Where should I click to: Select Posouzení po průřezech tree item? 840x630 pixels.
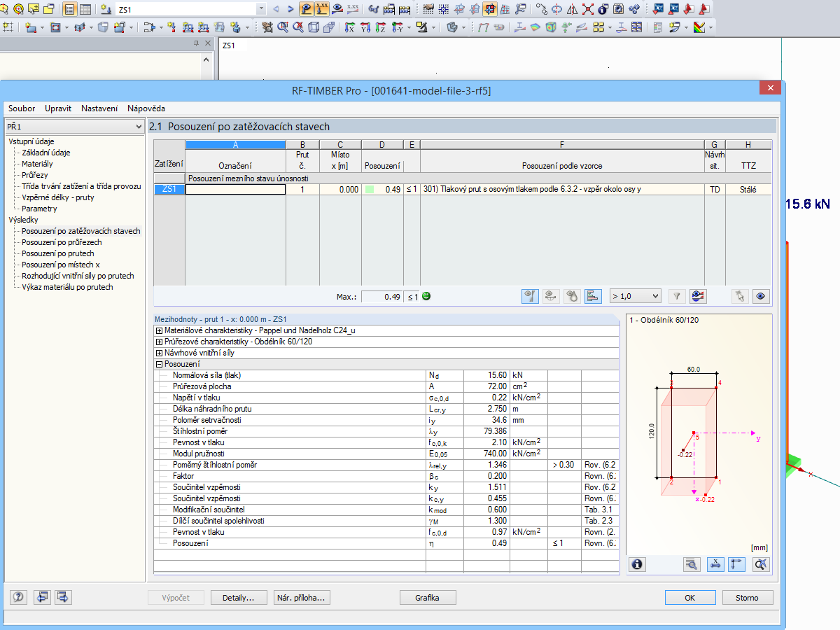coord(62,242)
